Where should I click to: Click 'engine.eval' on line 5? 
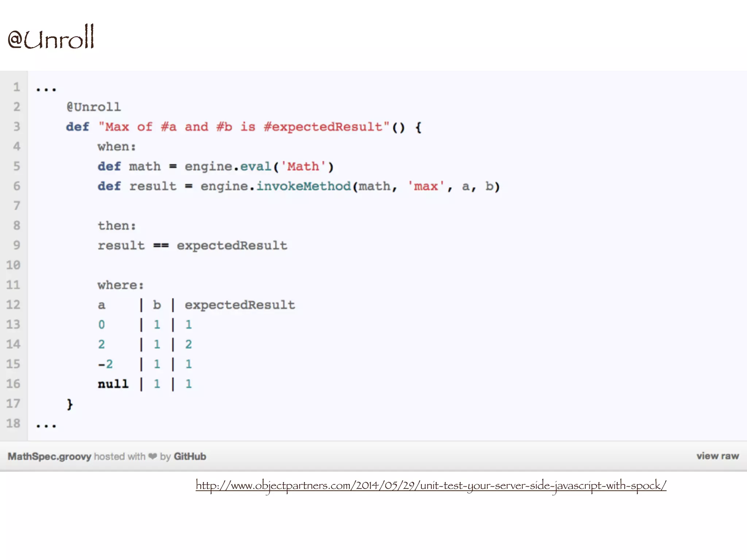coord(228,166)
